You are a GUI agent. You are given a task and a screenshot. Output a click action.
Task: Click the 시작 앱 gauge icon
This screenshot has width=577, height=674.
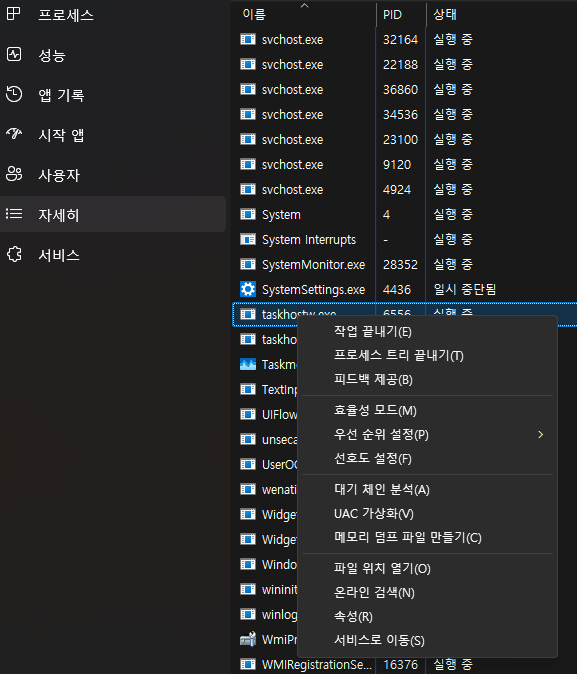14,134
